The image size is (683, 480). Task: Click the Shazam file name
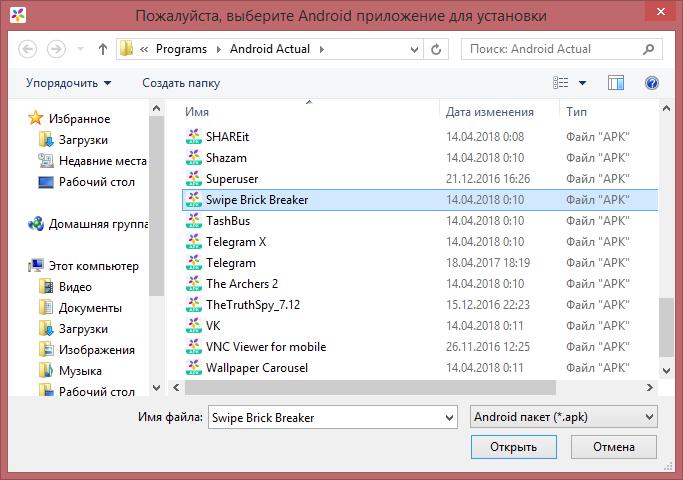[226, 158]
